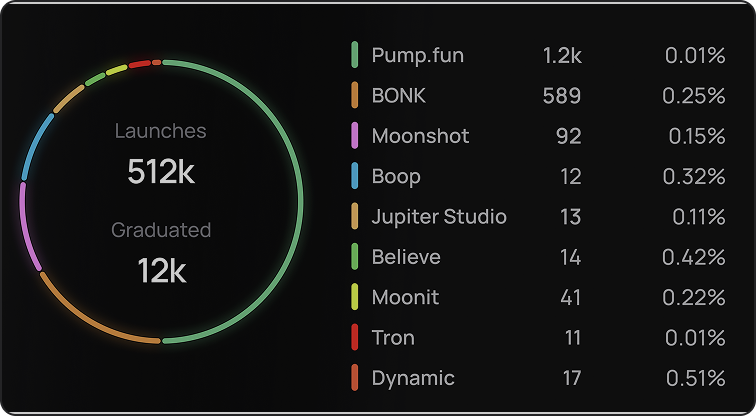Click the 0.51% percentage for Dynamic

[695, 378]
